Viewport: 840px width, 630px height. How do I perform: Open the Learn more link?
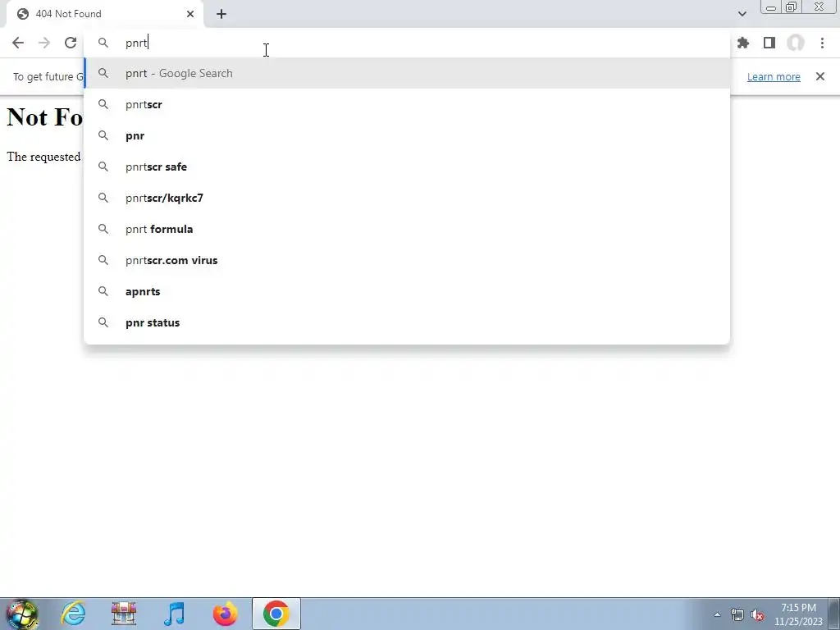pos(774,76)
